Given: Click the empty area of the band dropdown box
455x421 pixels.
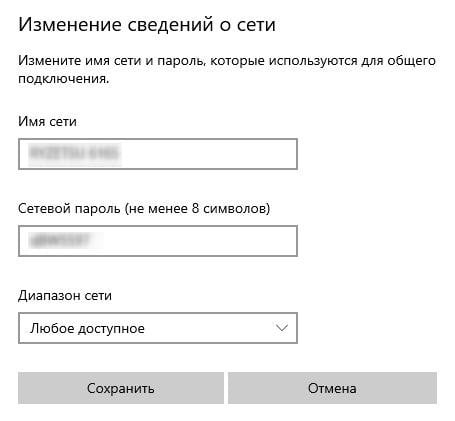Looking at the screenshot, I should (x=210, y=328).
